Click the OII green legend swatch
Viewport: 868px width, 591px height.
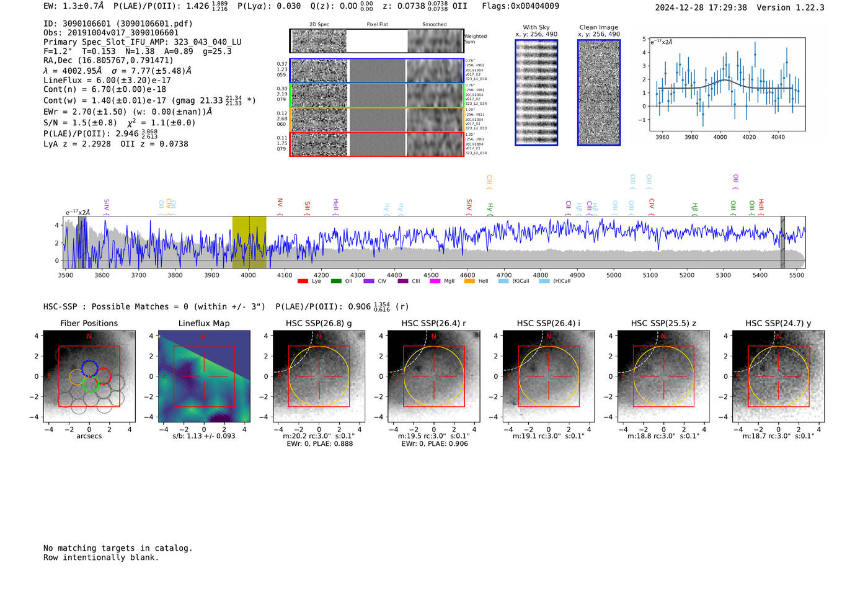[x=336, y=281]
